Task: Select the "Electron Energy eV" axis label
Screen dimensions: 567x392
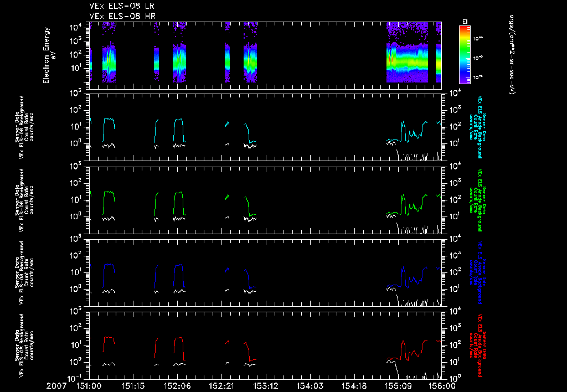Action: click(x=49, y=55)
